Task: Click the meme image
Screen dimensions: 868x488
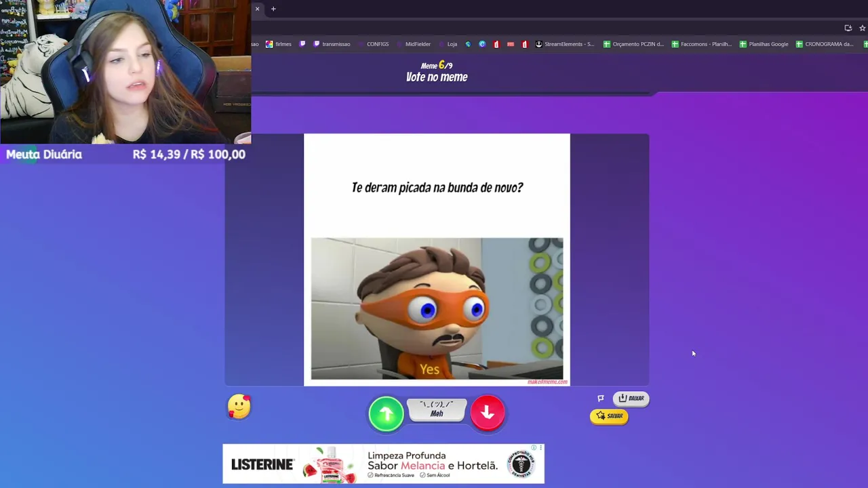Action: coord(437,308)
